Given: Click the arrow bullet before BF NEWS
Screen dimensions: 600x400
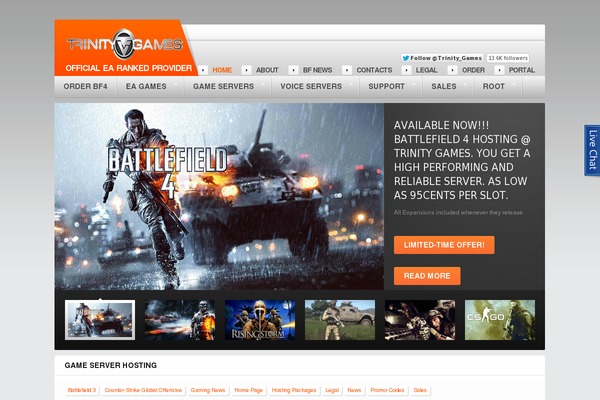Looking at the screenshot, I should tap(293, 70).
